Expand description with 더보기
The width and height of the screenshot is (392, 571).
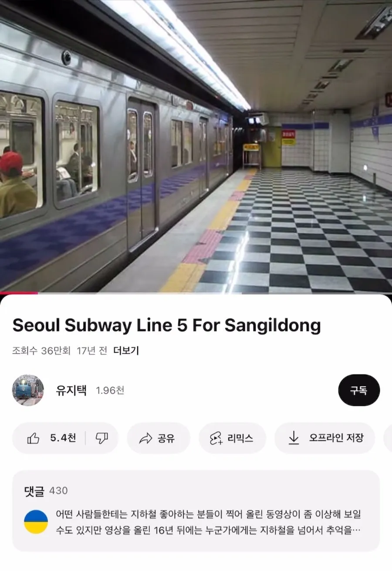pos(126,350)
